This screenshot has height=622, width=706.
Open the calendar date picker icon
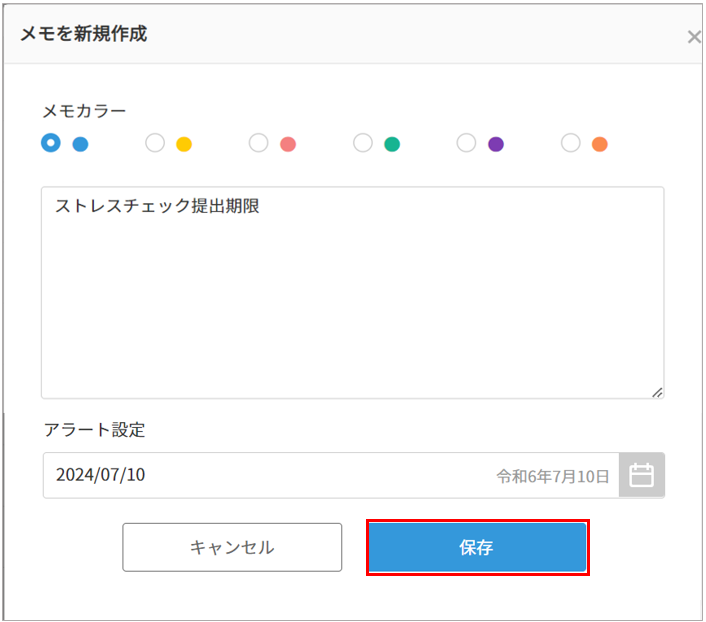pyautogui.click(x=642, y=475)
